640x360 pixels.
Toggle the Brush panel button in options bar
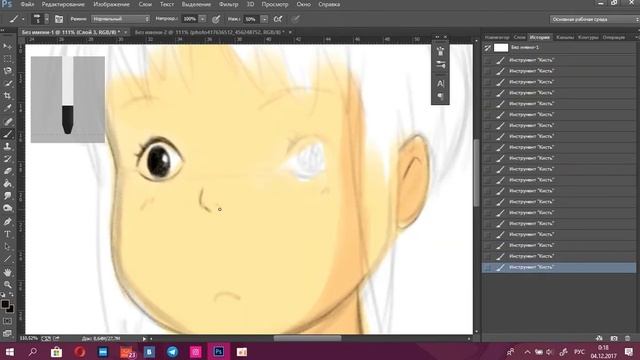[x=59, y=19]
